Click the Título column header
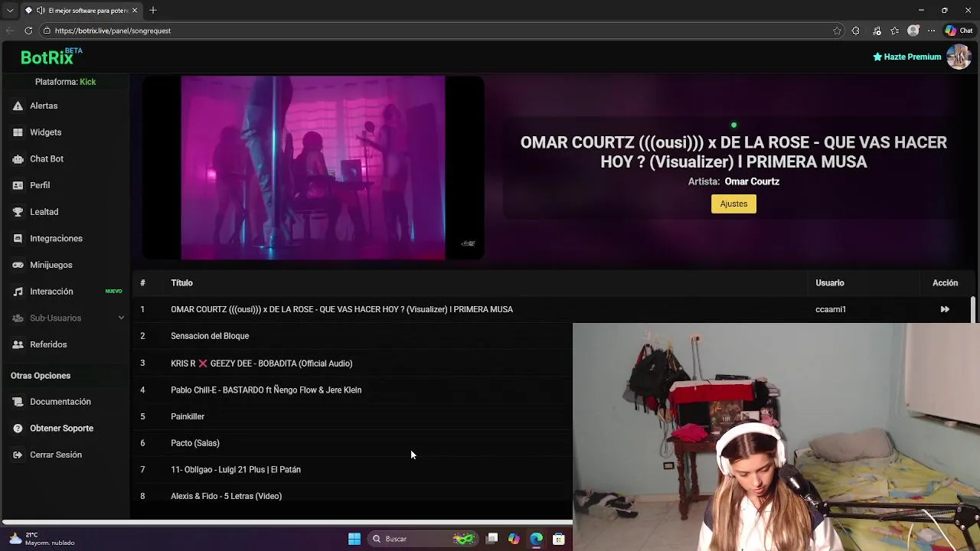This screenshot has height=551, width=980. (x=181, y=283)
